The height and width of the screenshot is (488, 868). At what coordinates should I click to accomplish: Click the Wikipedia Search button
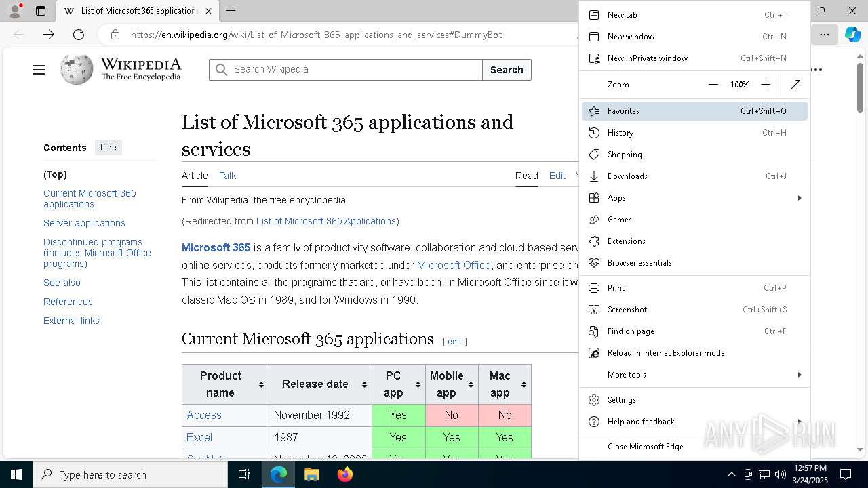tap(507, 70)
